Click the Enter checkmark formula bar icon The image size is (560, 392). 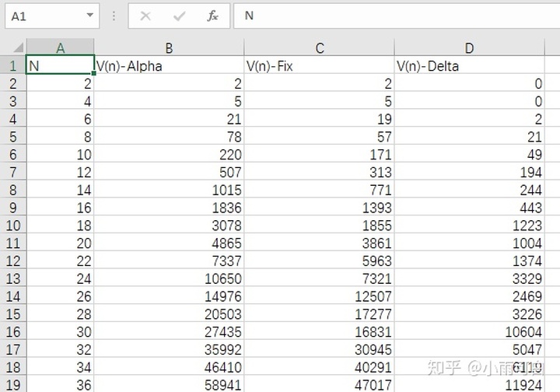[x=179, y=16]
